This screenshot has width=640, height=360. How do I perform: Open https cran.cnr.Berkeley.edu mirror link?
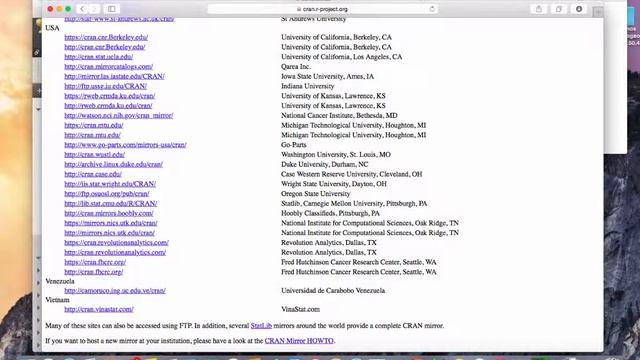coord(106,37)
